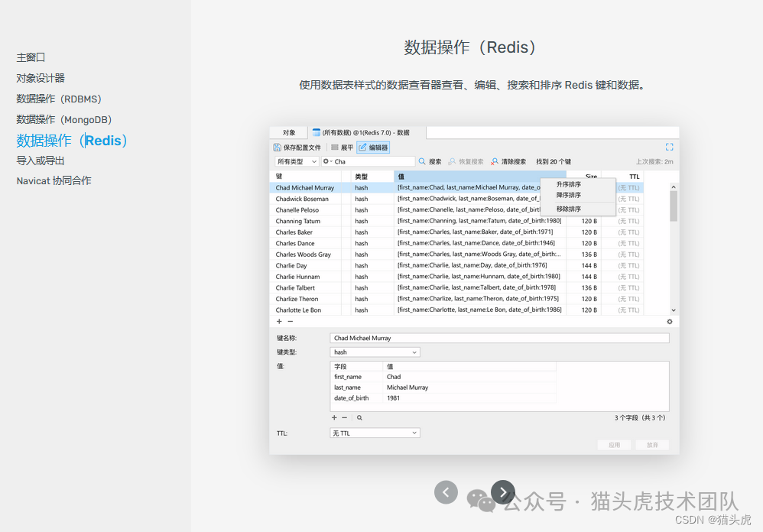Select 数据操作 (RDBMS) in sidebar
763x532 pixels.
coord(59,99)
